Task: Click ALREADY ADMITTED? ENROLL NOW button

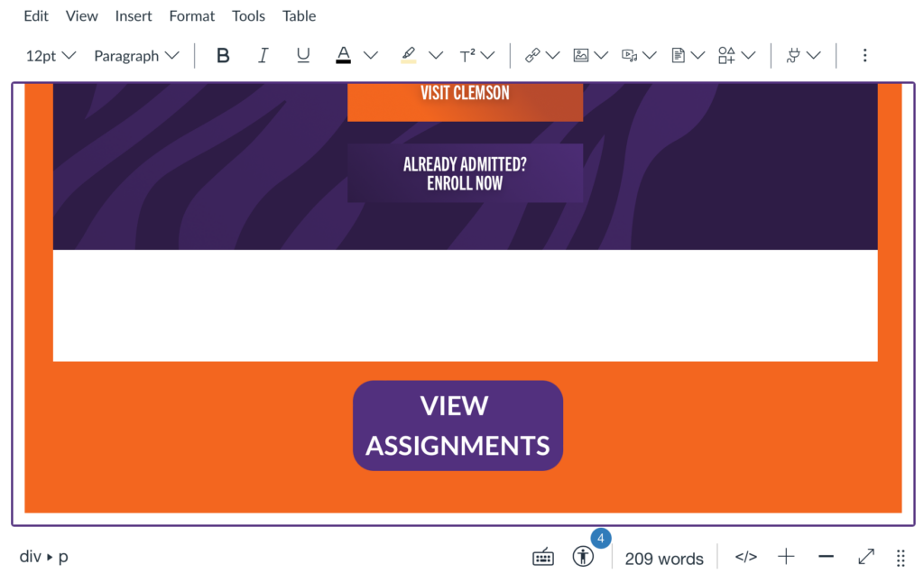Action: pyautogui.click(x=465, y=173)
